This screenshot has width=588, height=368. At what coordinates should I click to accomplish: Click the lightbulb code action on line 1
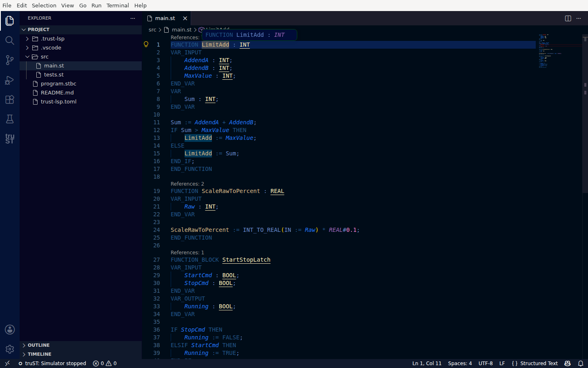point(146,44)
